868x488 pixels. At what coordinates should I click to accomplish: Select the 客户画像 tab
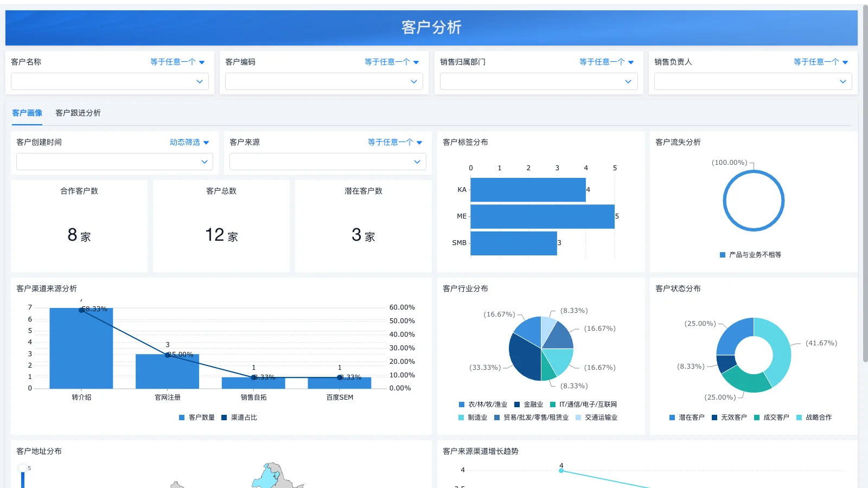(27, 113)
